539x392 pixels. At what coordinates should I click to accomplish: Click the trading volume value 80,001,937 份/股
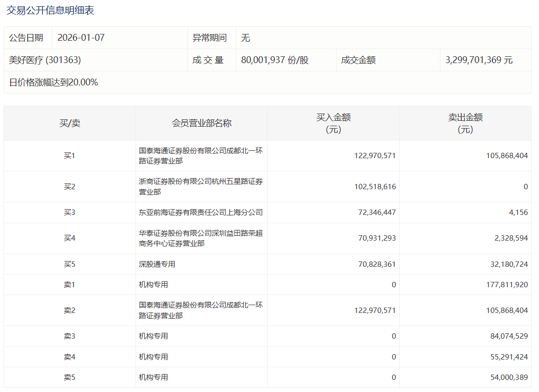[275, 60]
